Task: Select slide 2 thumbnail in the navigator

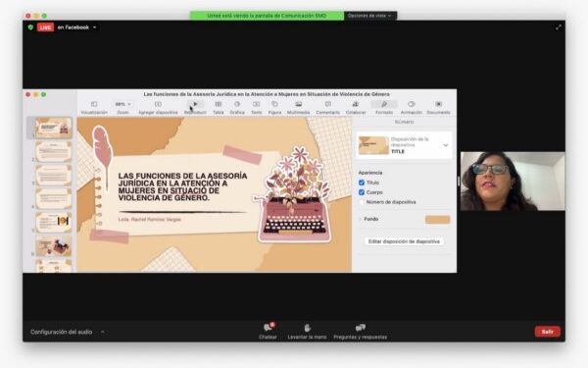Action: click(x=53, y=152)
